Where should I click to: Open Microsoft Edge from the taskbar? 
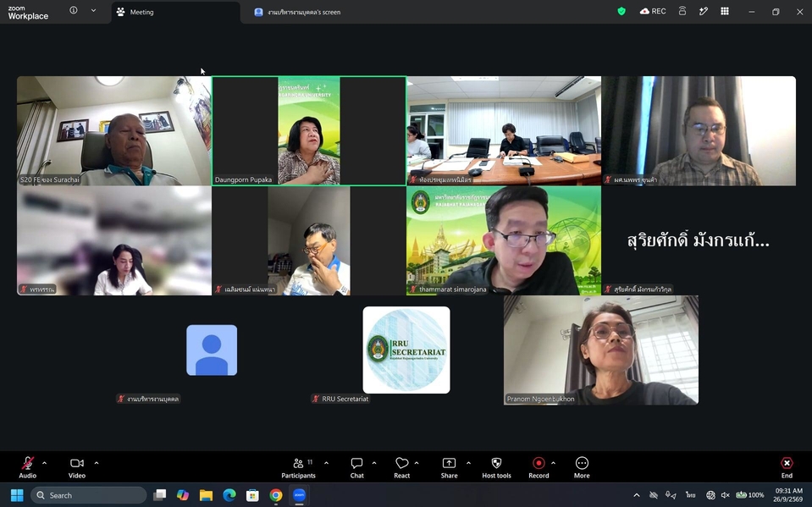pos(229,496)
